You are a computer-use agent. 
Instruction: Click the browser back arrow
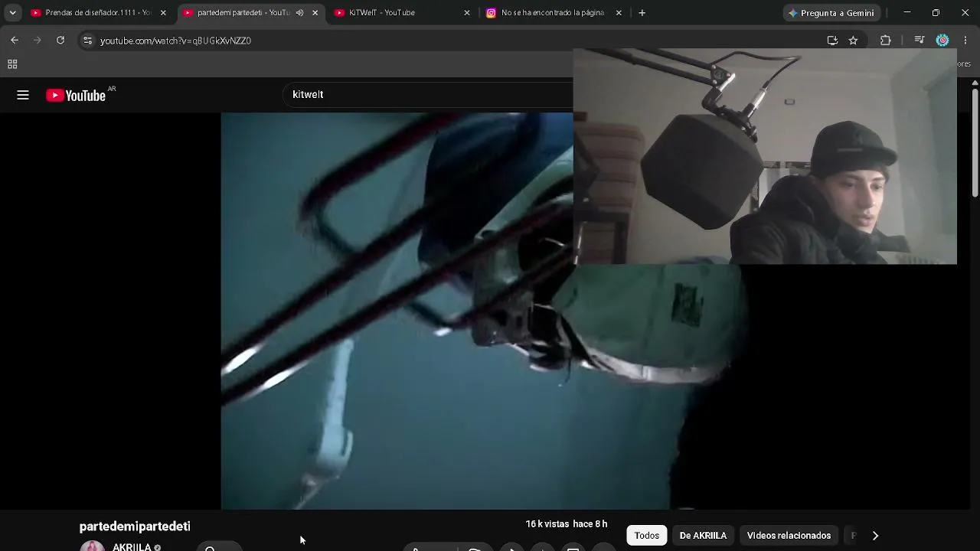click(x=15, y=41)
